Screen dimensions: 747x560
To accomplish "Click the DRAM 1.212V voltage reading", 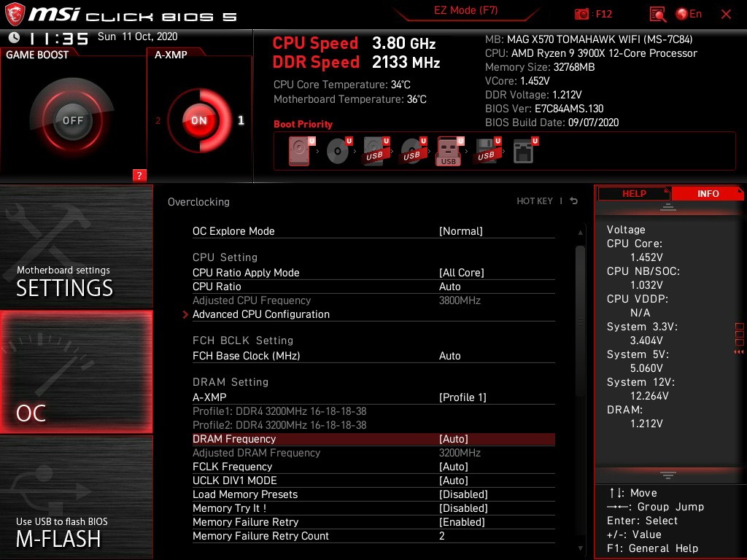I will (x=646, y=424).
